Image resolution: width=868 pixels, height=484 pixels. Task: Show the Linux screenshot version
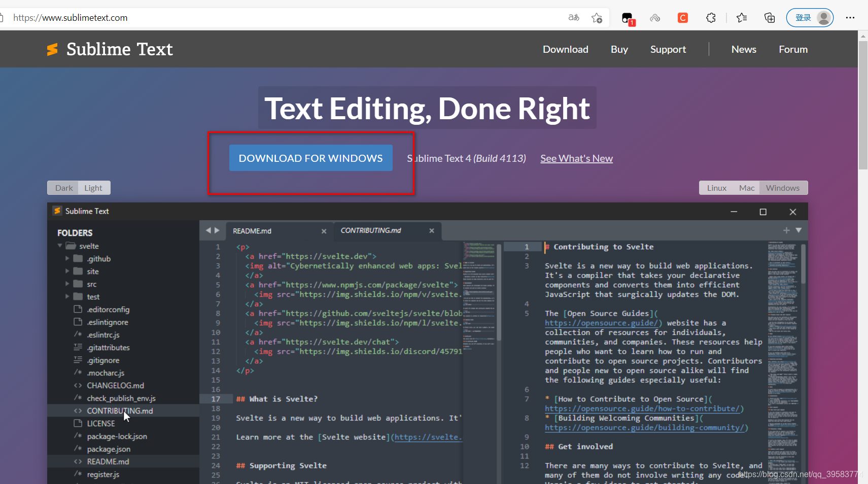click(x=717, y=188)
